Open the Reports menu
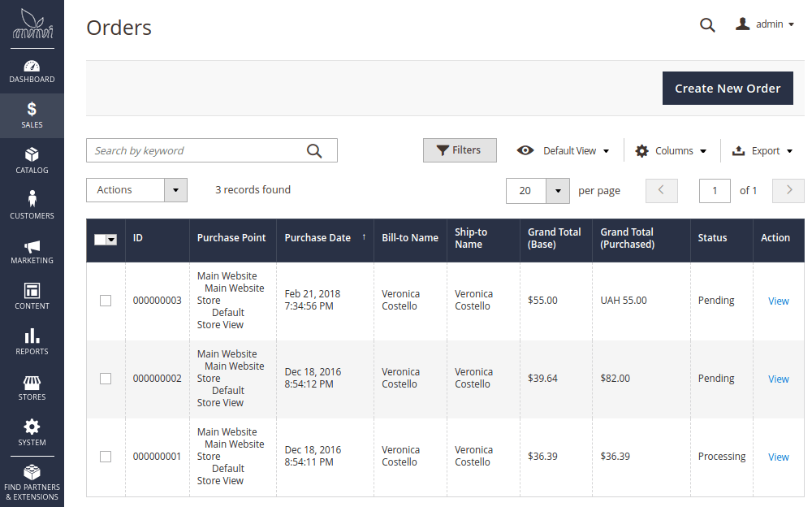This screenshot has height=507, width=812. [32, 342]
